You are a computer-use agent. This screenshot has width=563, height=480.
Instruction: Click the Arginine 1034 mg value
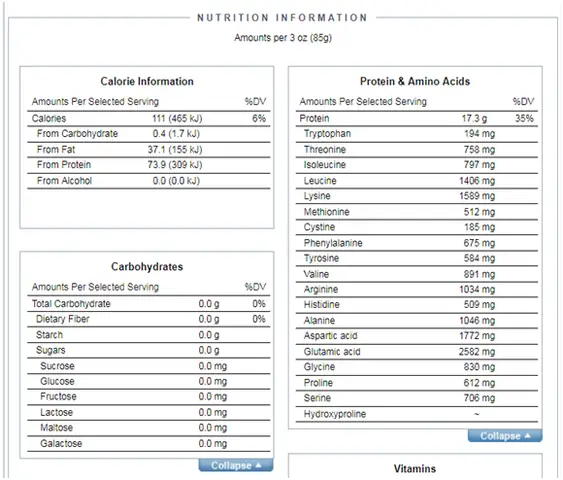pos(477,289)
